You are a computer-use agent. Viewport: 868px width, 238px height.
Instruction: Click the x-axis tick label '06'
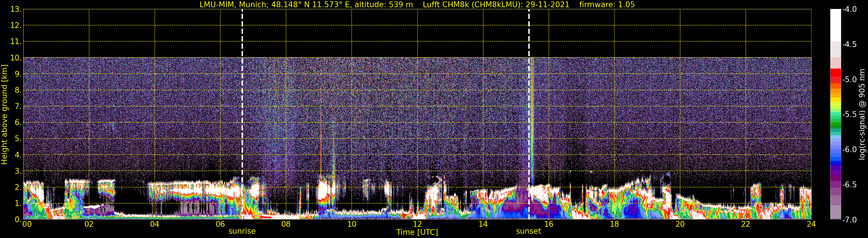pyautogui.click(x=220, y=224)
